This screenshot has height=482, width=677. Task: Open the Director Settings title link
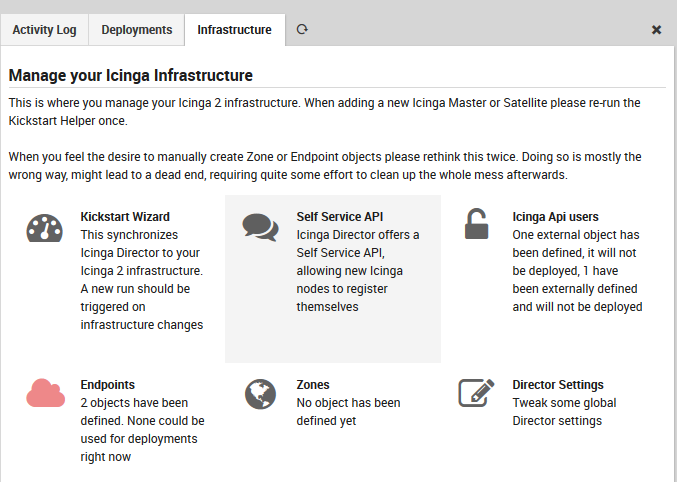(x=558, y=385)
